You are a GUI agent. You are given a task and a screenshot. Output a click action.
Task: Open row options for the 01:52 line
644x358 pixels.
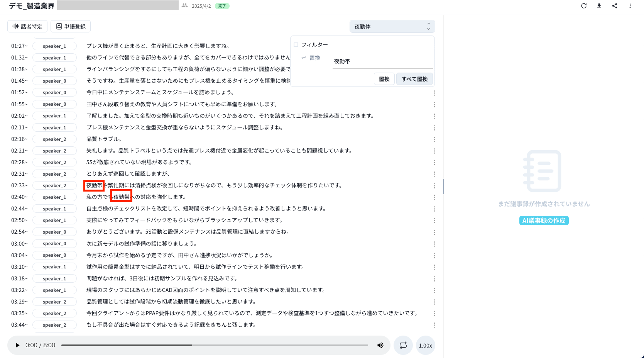pos(434,93)
